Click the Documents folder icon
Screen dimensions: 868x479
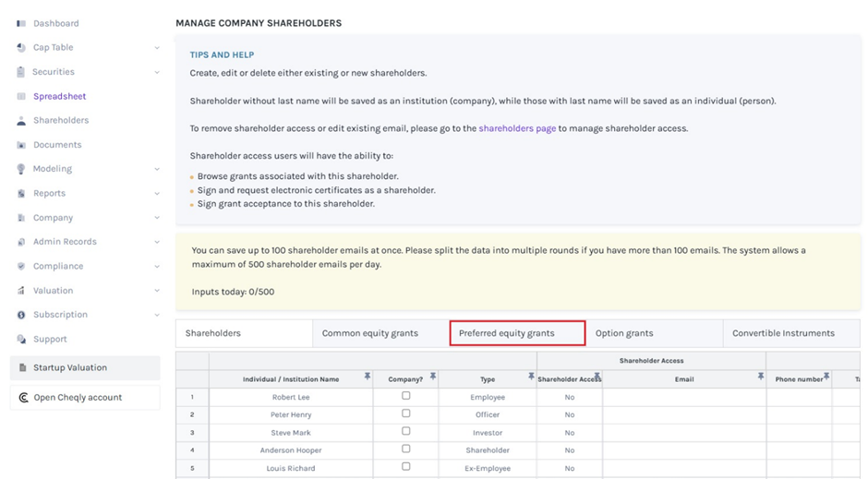point(21,145)
